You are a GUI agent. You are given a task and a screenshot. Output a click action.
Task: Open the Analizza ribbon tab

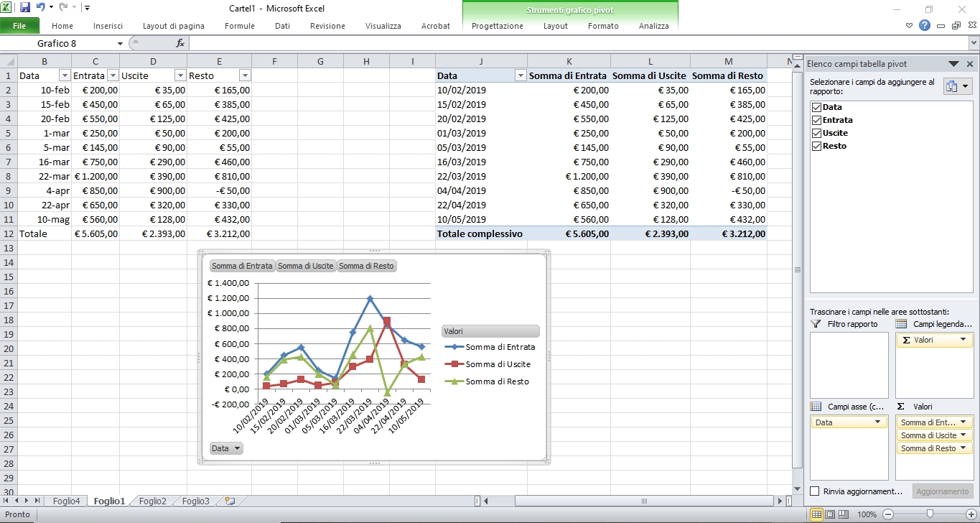654,26
